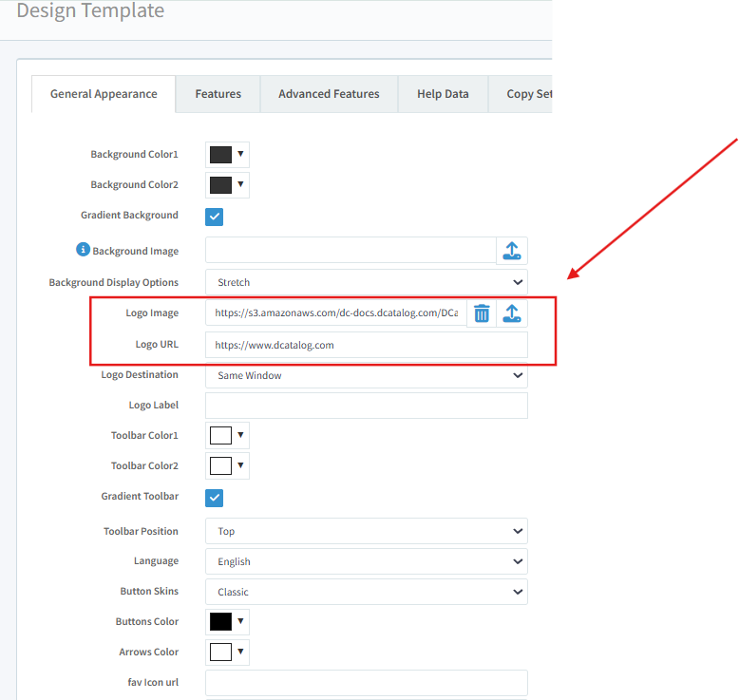Open the Toolbar Position dropdown
Viewport: 739px width, 700px height.
click(x=366, y=531)
